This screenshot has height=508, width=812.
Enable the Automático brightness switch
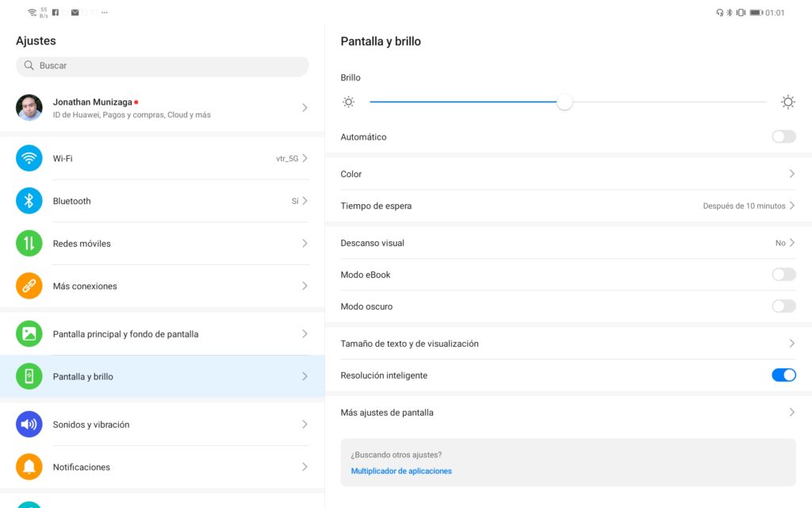783,137
